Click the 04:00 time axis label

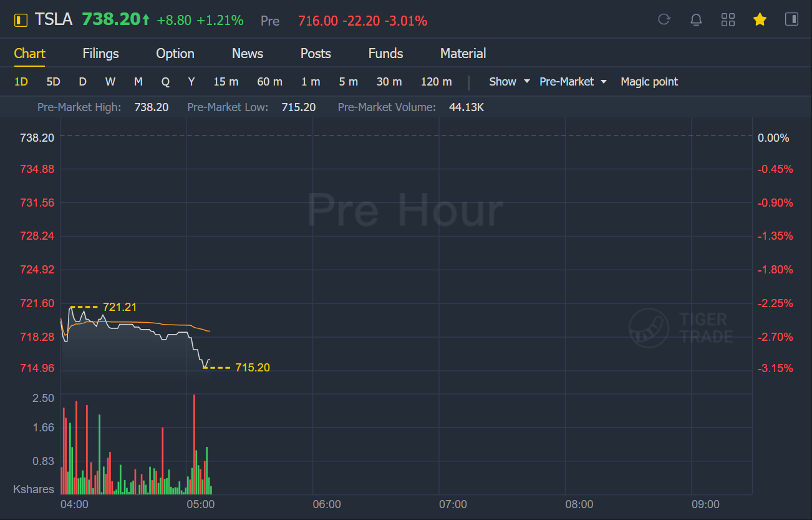coord(74,504)
